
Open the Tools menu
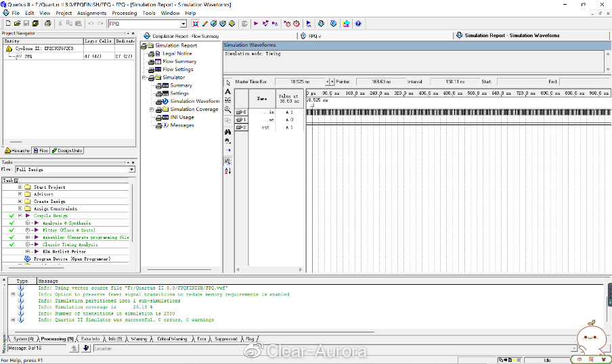(149, 13)
